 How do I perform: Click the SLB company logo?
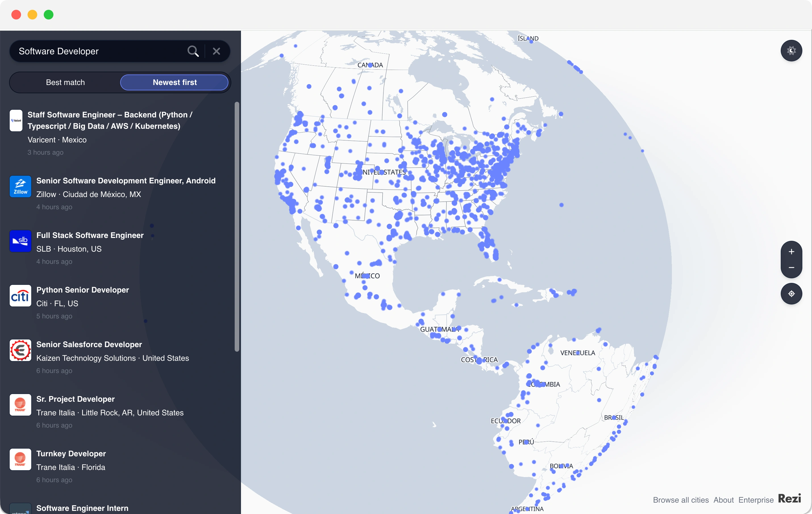[x=20, y=241]
